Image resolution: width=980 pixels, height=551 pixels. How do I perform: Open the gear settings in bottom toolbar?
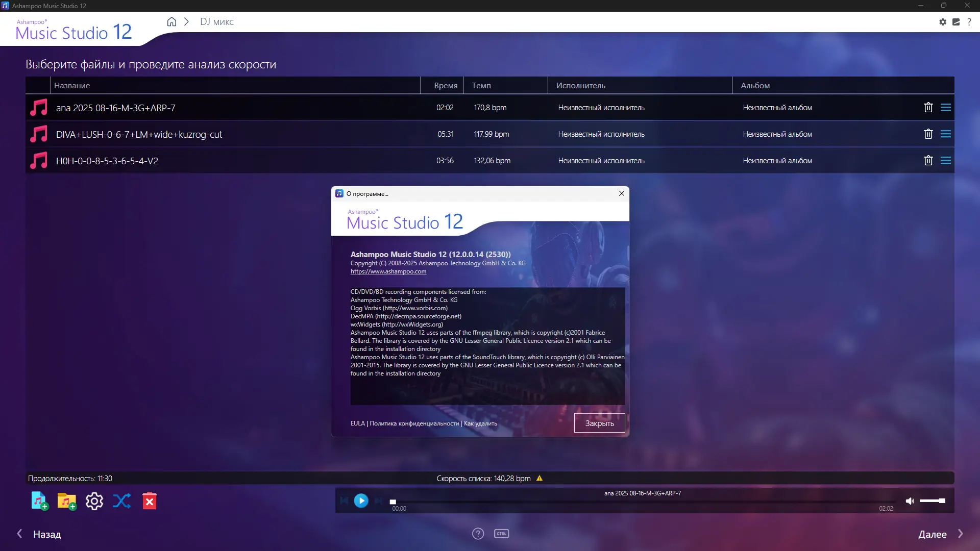click(x=94, y=501)
